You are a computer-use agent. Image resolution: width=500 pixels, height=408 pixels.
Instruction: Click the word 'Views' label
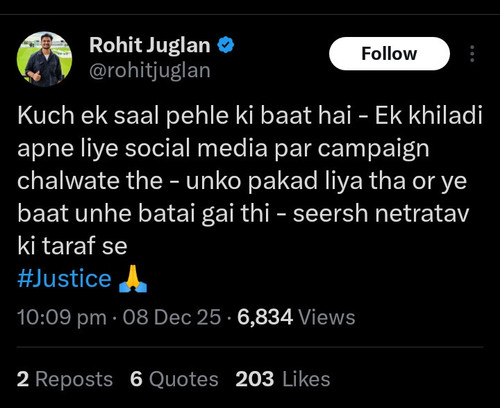327,317
